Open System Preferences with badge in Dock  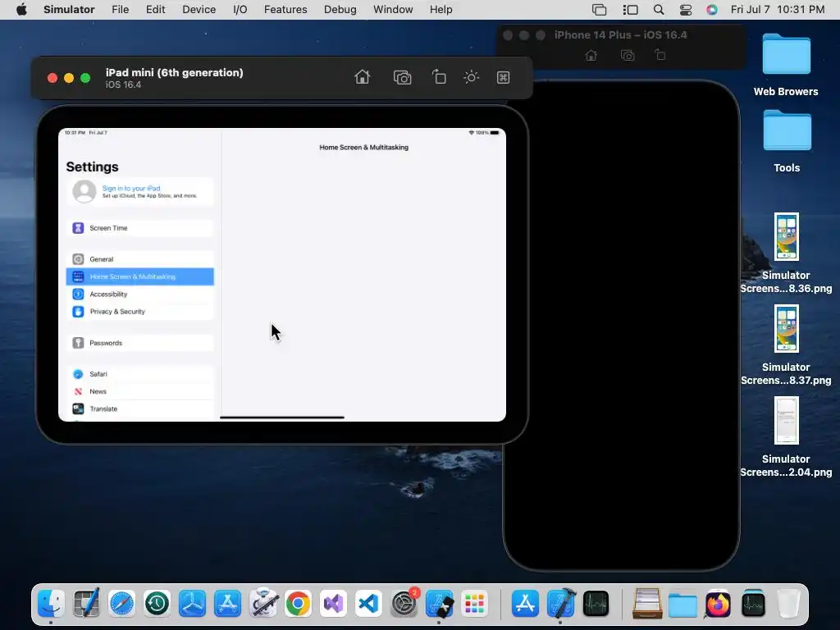tap(404, 604)
